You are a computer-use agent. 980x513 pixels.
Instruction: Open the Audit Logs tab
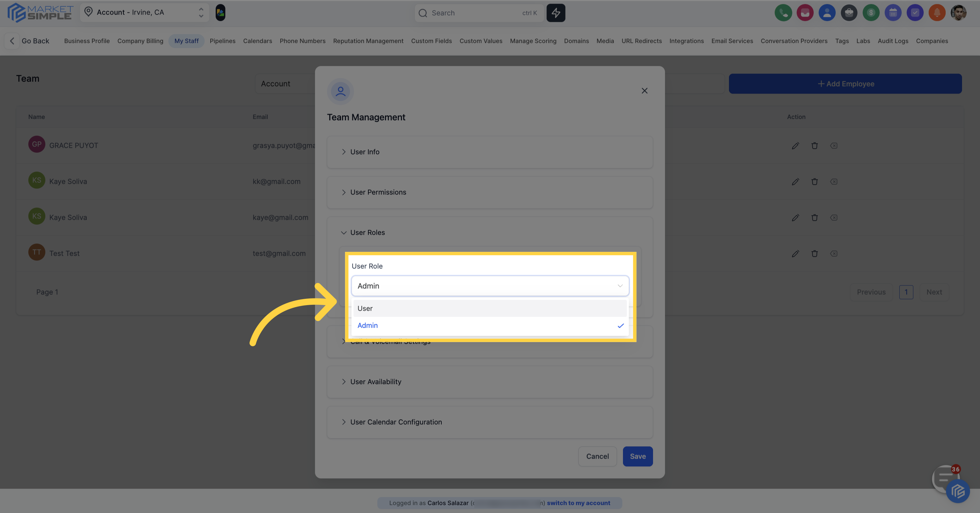click(893, 41)
